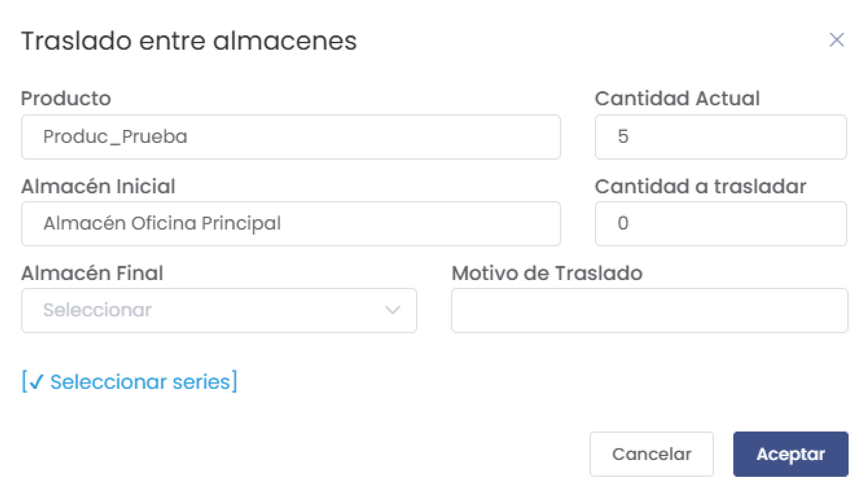The width and height of the screenshot is (868, 504).
Task: Select the Almacén Oficina Principal value
Action: click(x=162, y=224)
